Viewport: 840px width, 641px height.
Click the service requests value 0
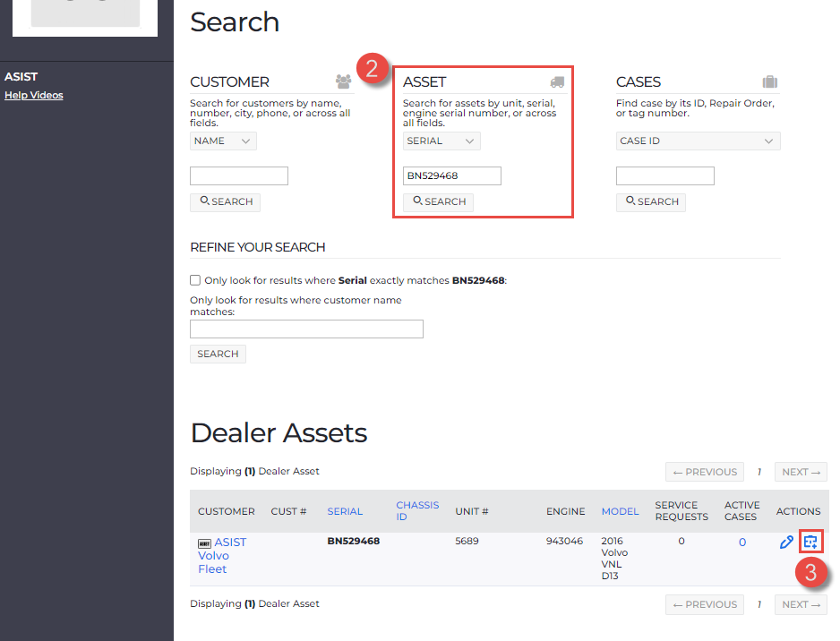[681, 541]
